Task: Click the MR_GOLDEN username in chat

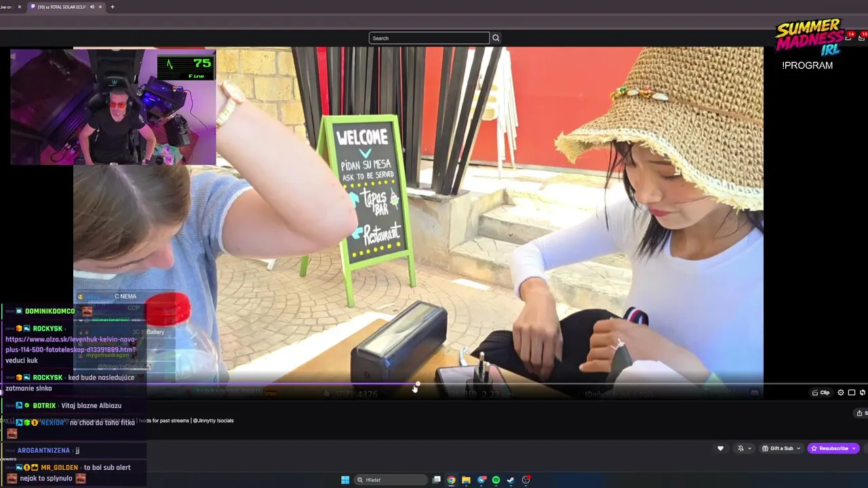Action: point(59,468)
